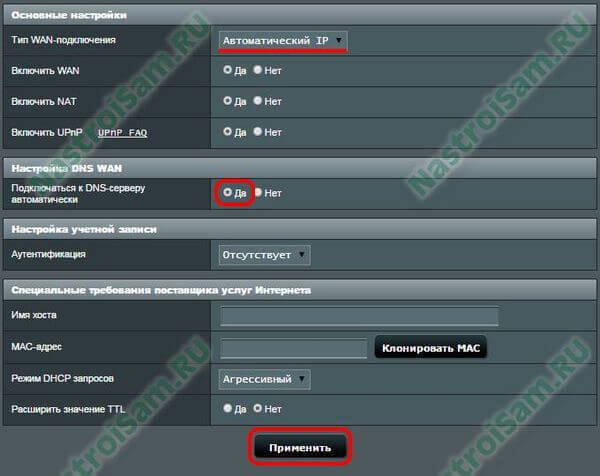Disable UPnP with the 'Нет' radio
Screen dimensions: 600x476
(x=258, y=131)
